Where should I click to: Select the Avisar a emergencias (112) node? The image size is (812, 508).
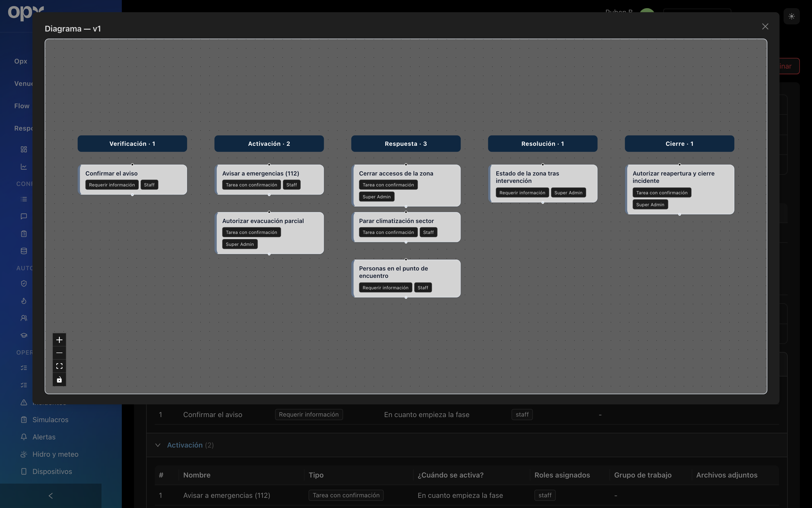coord(269,179)
